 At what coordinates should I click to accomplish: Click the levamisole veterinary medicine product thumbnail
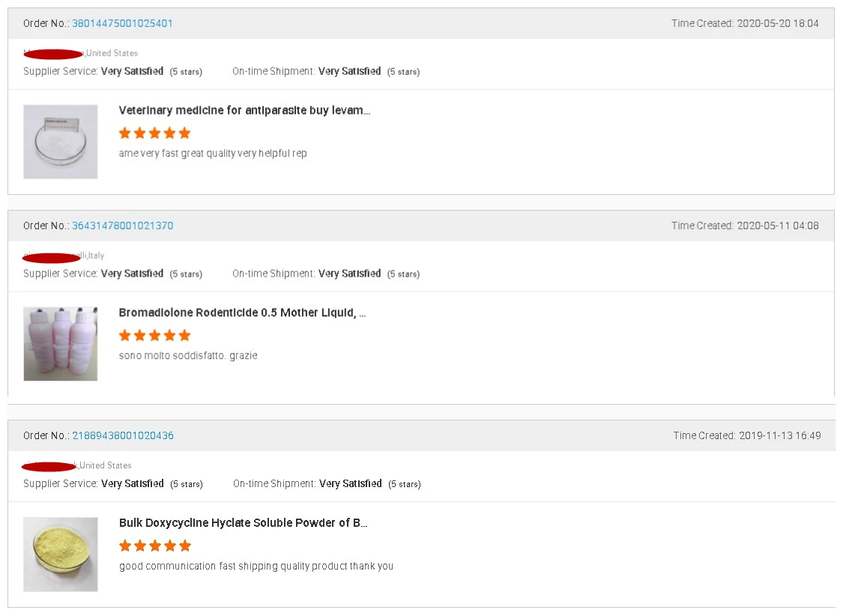61,142
